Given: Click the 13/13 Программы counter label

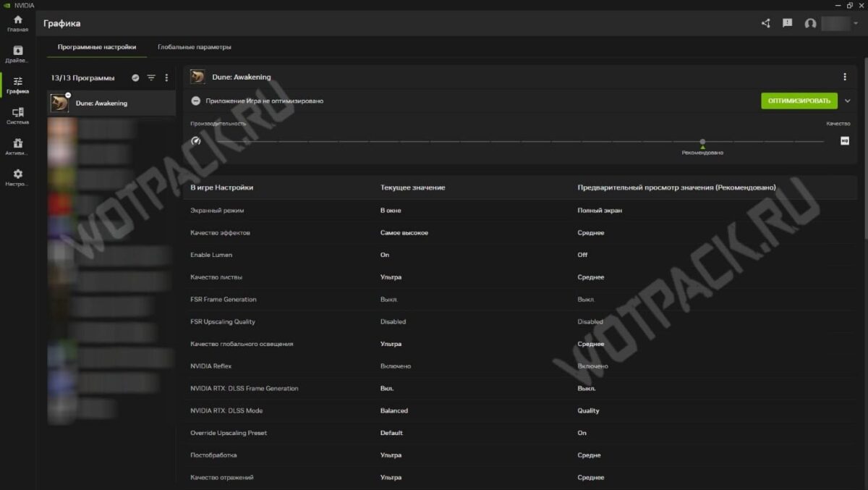Looking at the screenshot, I should 82,77.
